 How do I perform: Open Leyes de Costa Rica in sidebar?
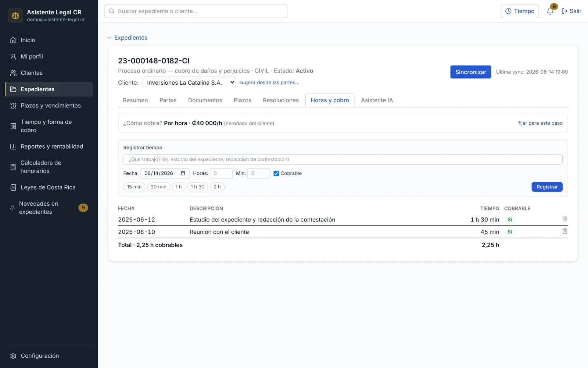[49, 187]
